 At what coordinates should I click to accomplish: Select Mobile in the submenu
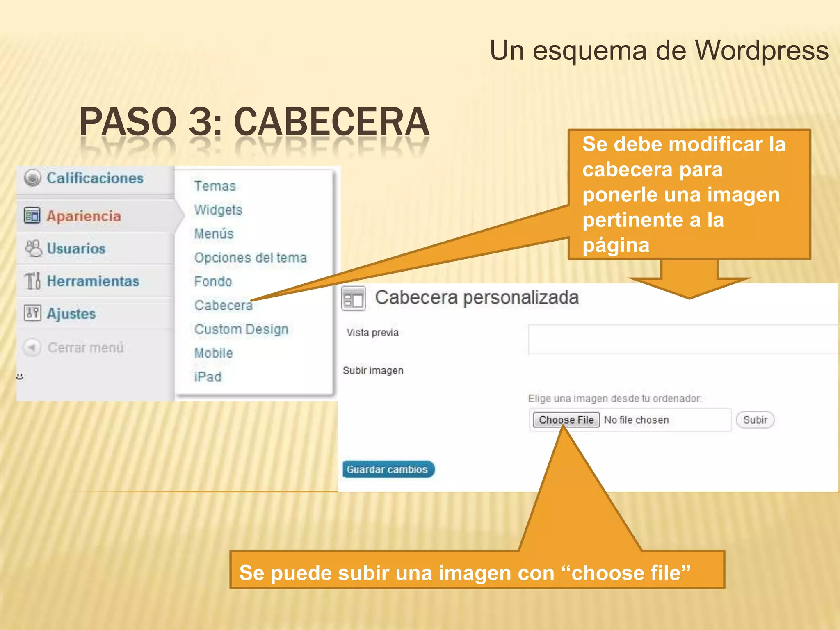213,353
